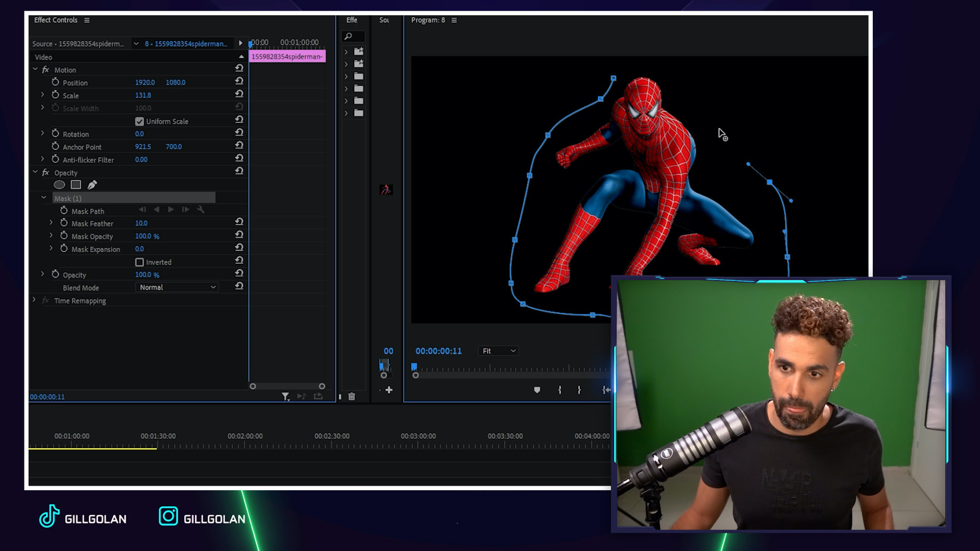Track selected mask backward
The image size is (980, 551).
pyautogui.click(x=157, y=210)
